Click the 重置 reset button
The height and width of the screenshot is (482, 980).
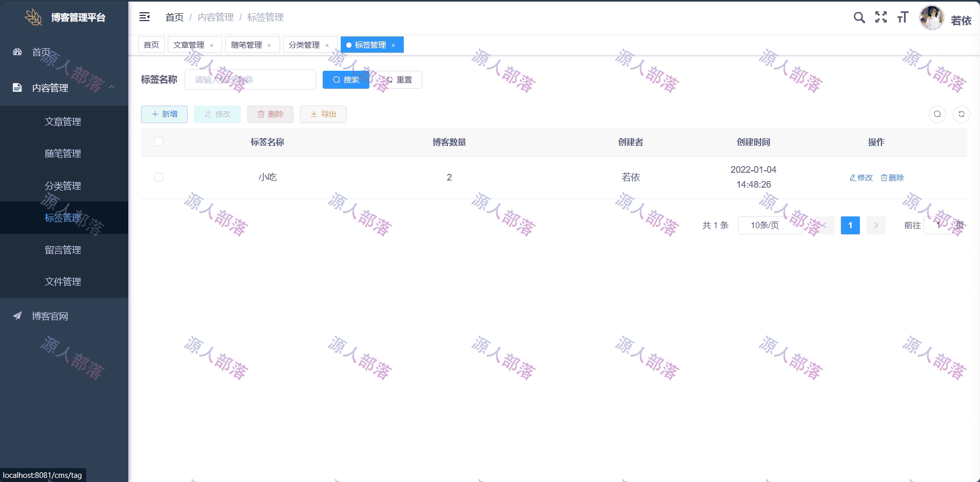399,79
